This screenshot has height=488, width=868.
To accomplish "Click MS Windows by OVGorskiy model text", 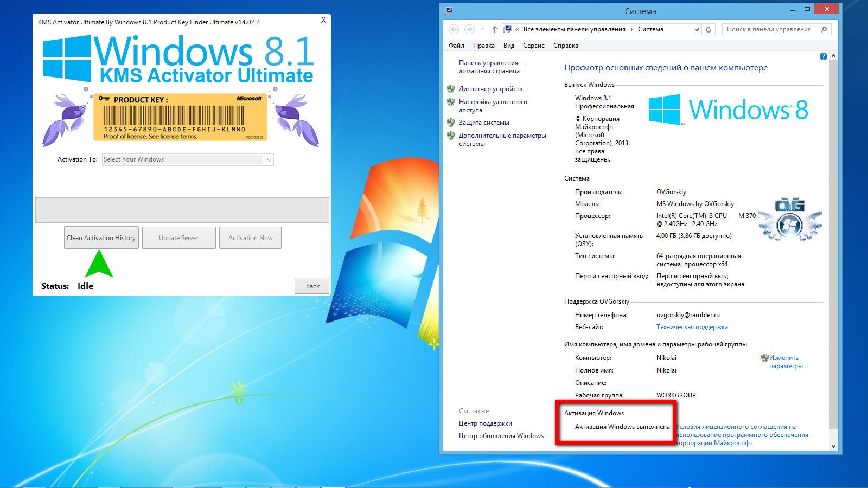I will pos(695,204).
